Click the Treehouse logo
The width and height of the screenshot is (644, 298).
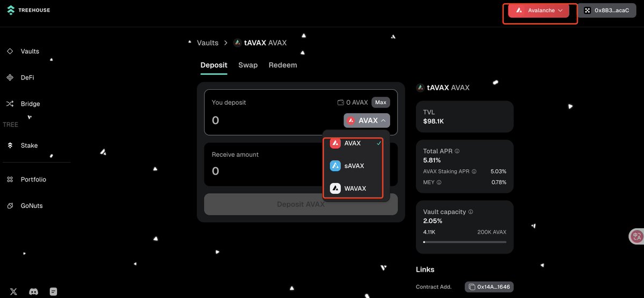coord(28,10)
